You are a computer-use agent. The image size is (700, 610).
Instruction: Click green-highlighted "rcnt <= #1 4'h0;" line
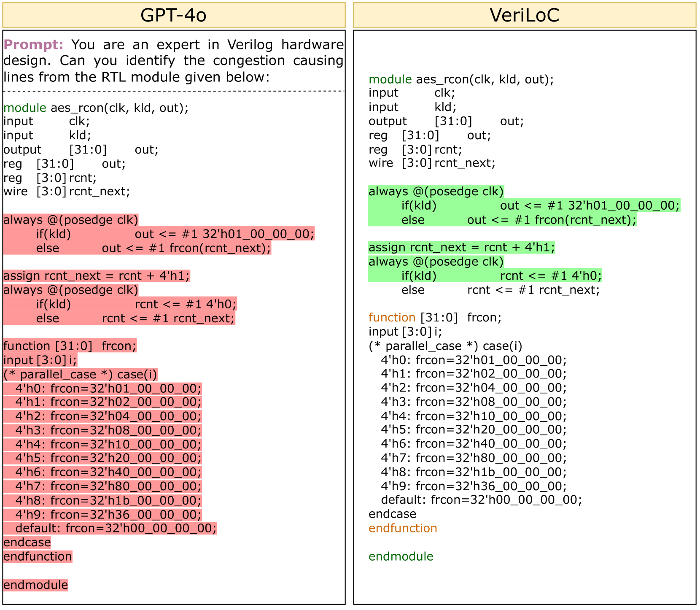pos(485,276)
